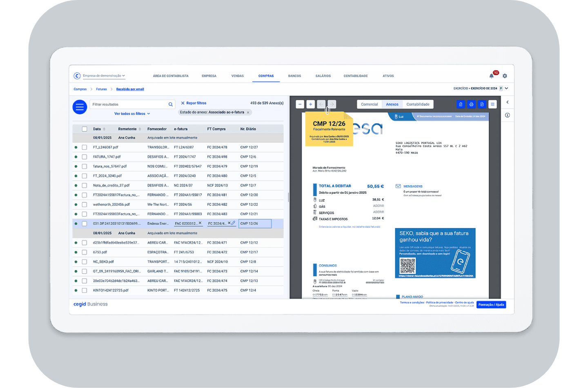Open settings gear icon
Screen dimensions: 588x388
click(x=505, y=76)
